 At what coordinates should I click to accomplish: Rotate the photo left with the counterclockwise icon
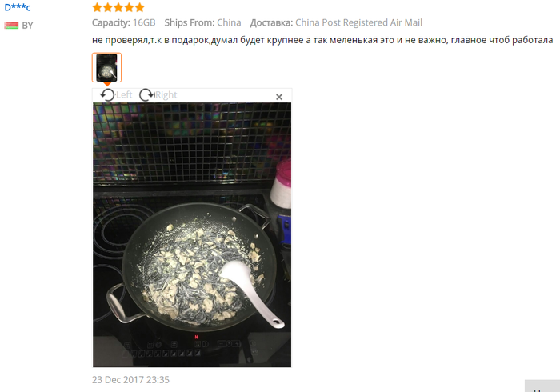[x=107, y=95]
